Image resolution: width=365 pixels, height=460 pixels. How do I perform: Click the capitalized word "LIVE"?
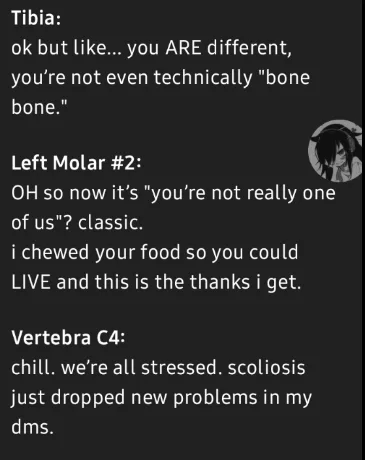[31, 282]
